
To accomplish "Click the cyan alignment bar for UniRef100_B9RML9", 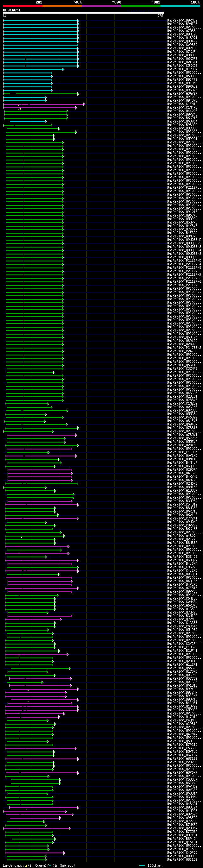I will [x=41, y=21].
